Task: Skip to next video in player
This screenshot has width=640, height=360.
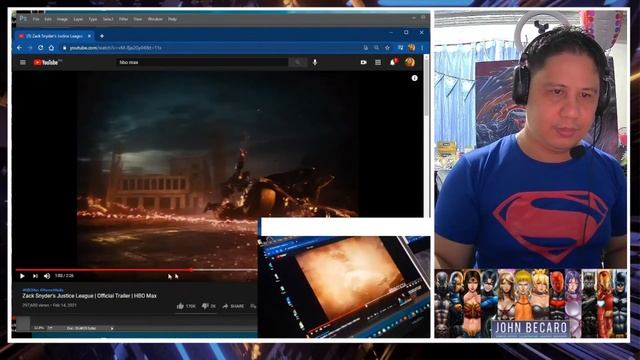Action: (35, 276)
